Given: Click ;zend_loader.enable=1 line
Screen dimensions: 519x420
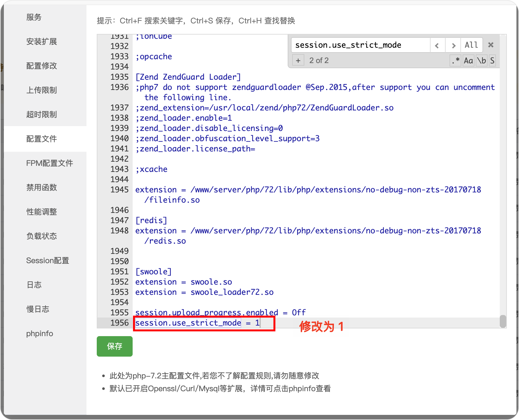Looking at the screenshot, I should point(184,118).
